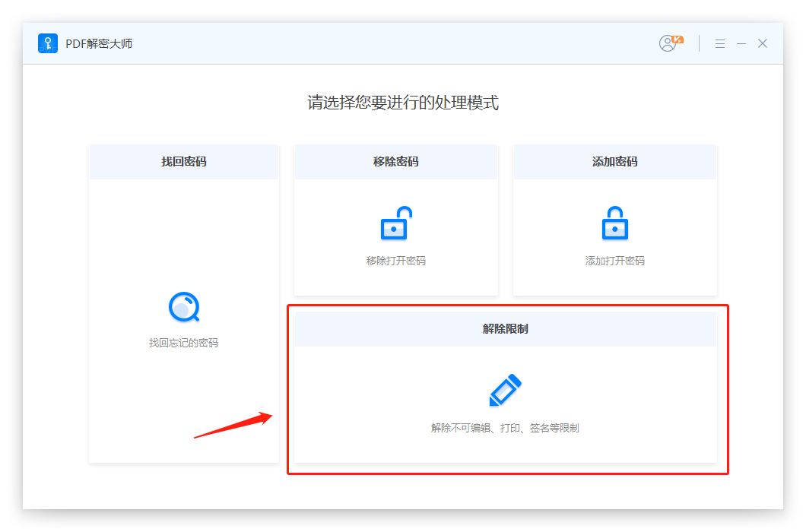
Task: Click the PDF解密大师 title text
Action: (x=99, y=43)
